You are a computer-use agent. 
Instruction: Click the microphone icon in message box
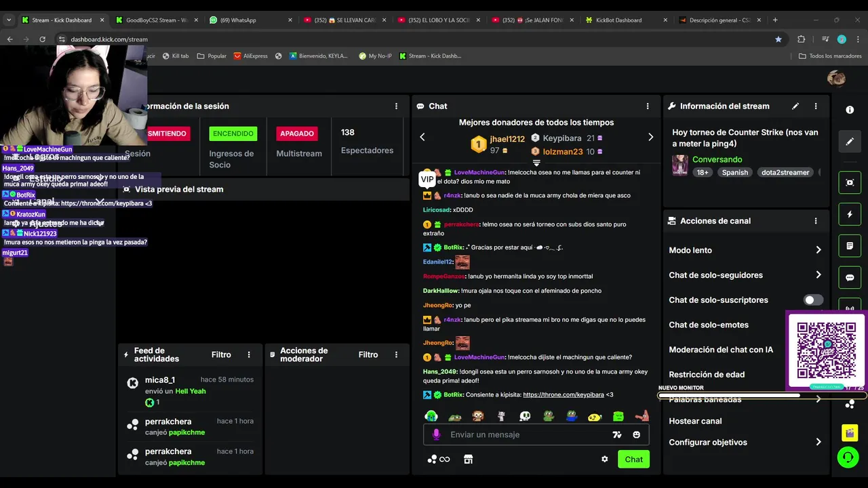(436, 434)
